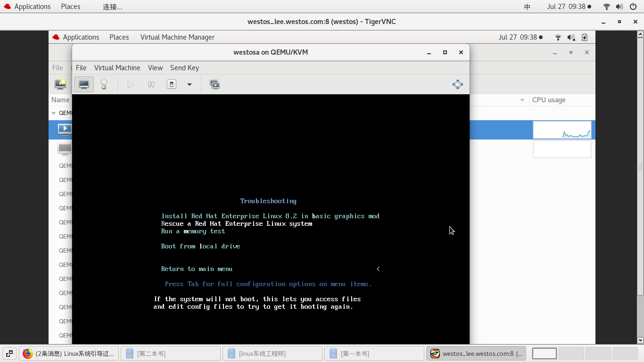Click the host volume icon
The height and width of the screenshot is (362, 644).
[619, 7]
